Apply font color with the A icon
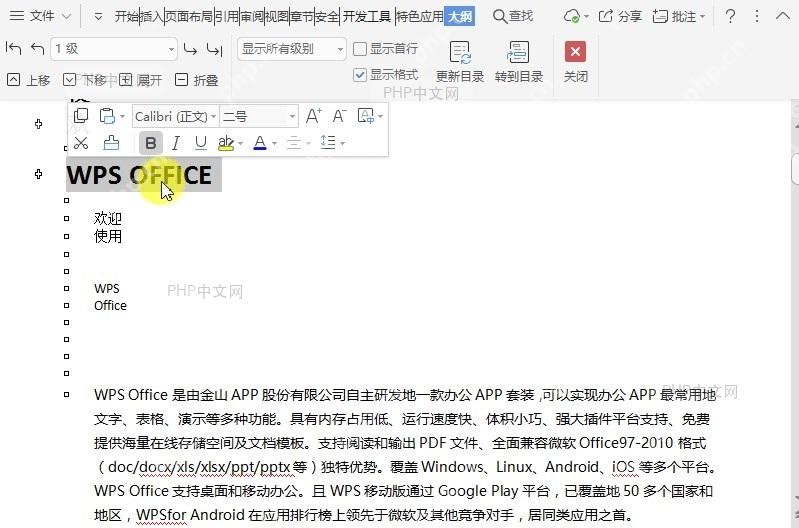Screen dimensions: 799x528 (260, 143)
